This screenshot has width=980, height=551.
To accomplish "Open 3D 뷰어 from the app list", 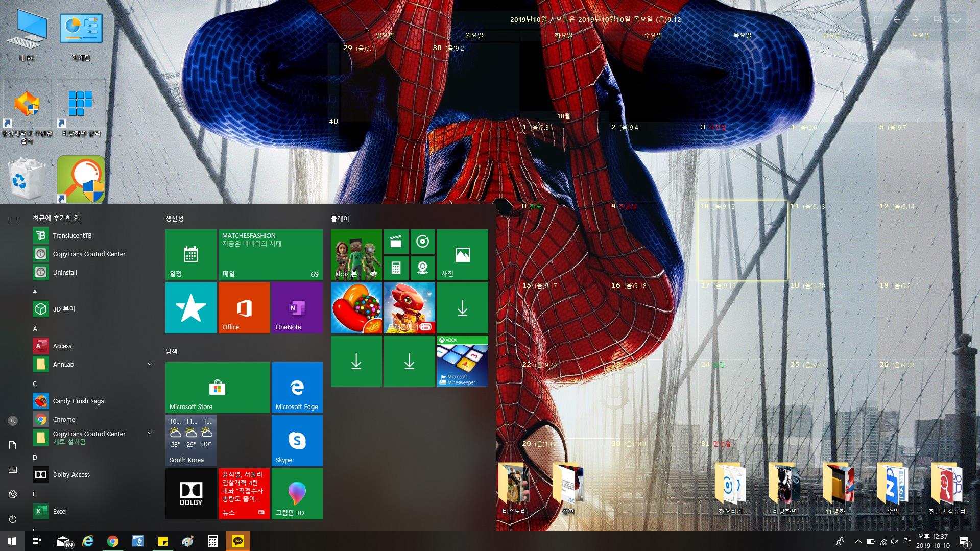I will click(x=93, y=309).
